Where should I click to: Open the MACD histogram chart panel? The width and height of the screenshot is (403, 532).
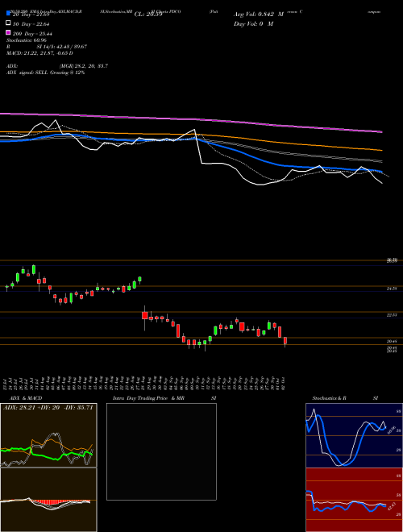pos(48,500)
